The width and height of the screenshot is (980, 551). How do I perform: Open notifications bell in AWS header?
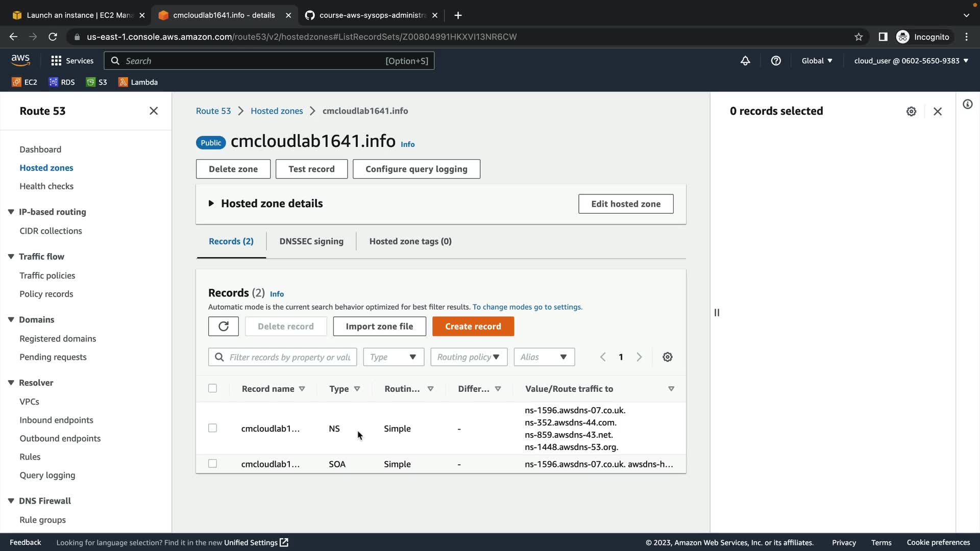coord(745,61)
